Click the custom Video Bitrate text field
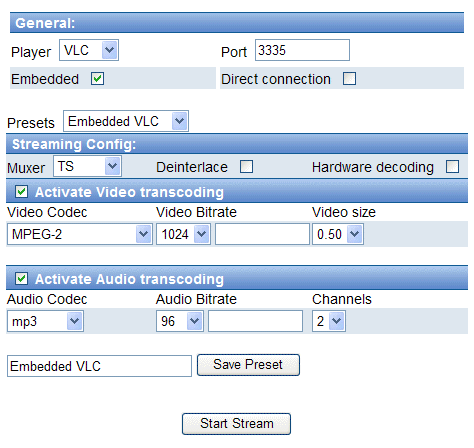The height and width of the screenshot is (448, 474). 262,234
